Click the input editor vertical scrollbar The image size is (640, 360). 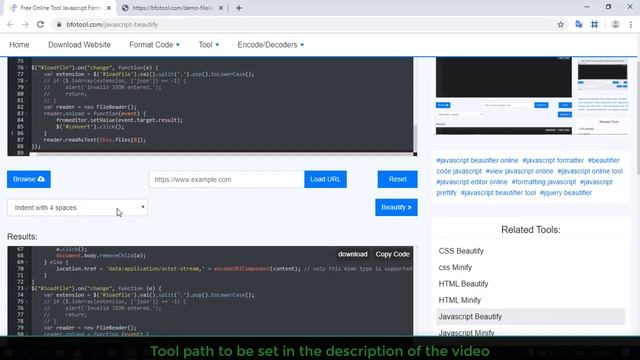[x=415, y=138]
